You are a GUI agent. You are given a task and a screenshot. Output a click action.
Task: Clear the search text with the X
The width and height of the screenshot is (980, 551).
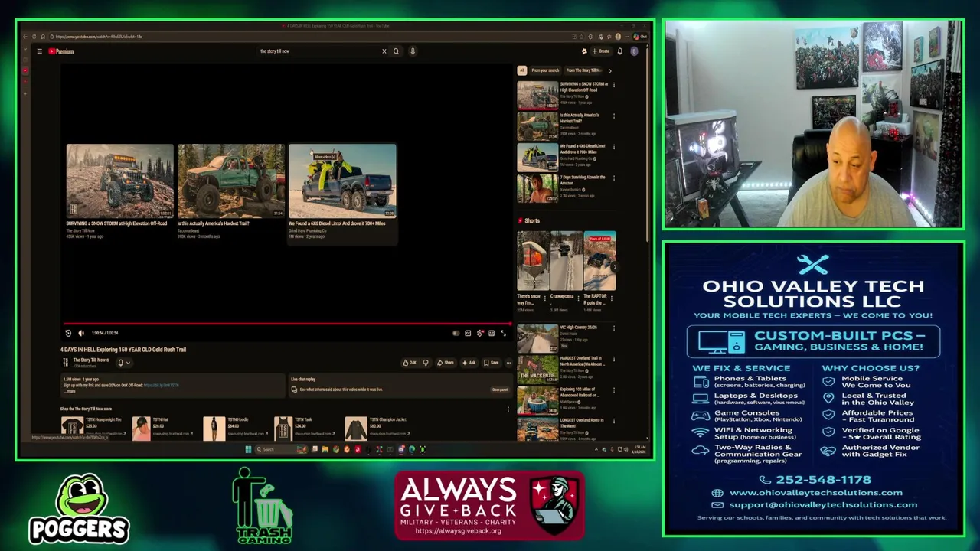(384, 51)
